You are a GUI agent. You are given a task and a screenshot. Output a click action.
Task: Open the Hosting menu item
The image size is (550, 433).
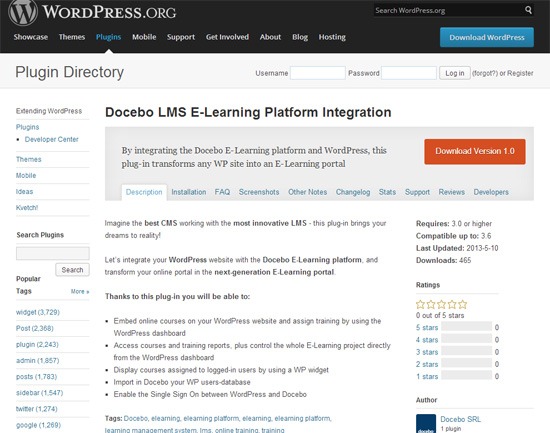pyautogui.click(x=332, y=37)
